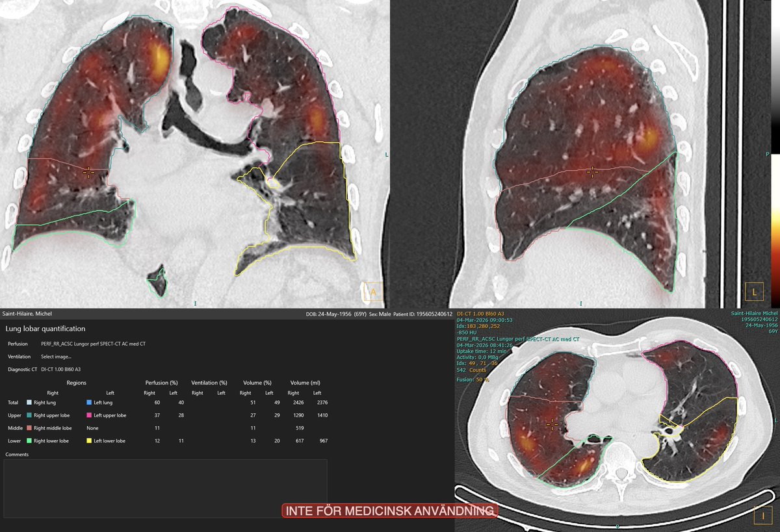Pick the Right middle lobe color swatch
This screenshot has width=780, height=532.
(x=29, y=428)
